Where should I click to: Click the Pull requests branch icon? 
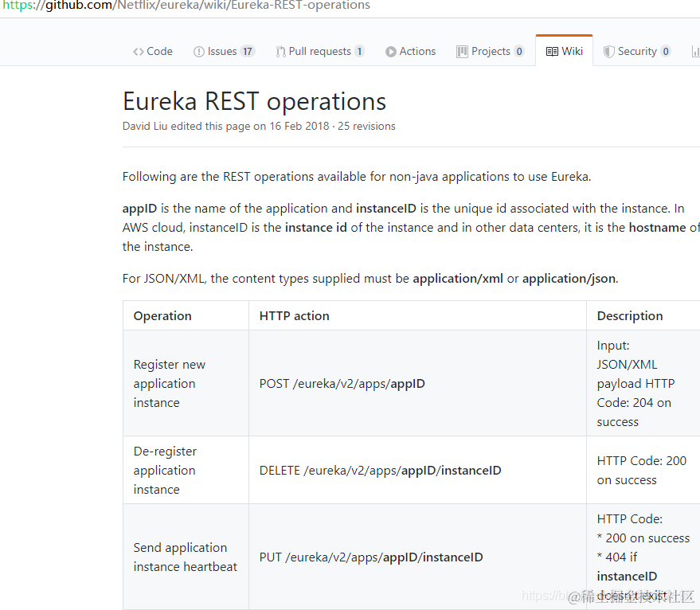point(280,52)
